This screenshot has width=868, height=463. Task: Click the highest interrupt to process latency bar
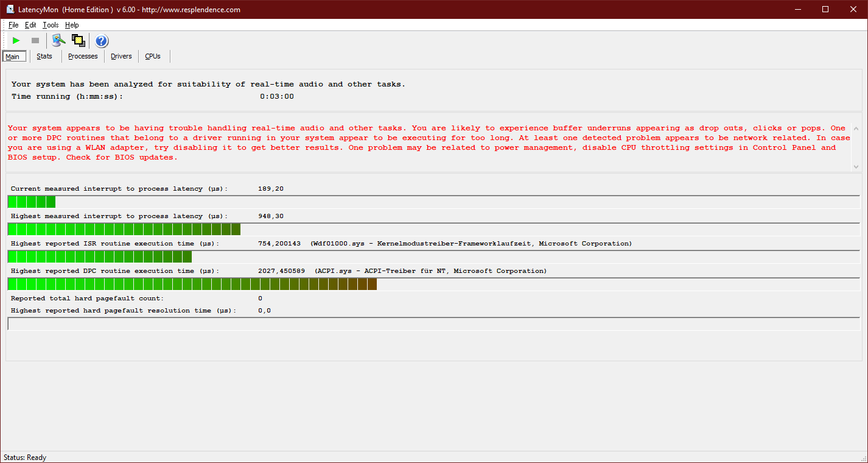coord(434,229)
